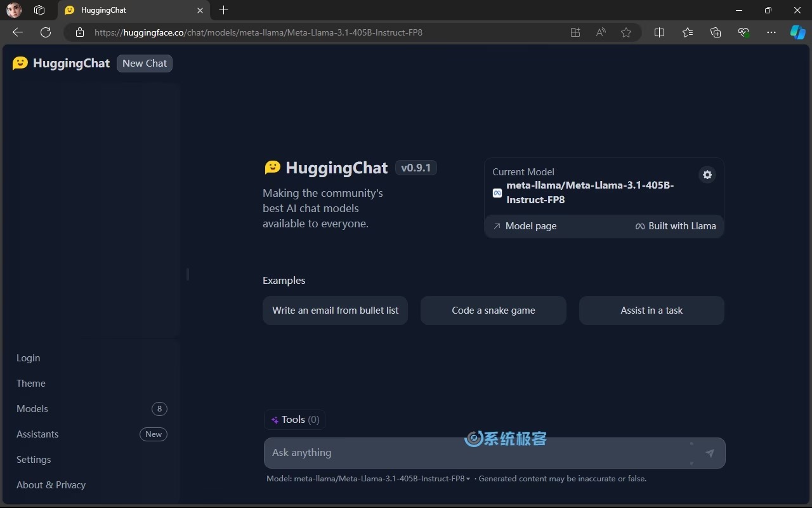Click the v0.9.1 version badge
This screenshot has height=508, width=812.
[x=416, y=168]
